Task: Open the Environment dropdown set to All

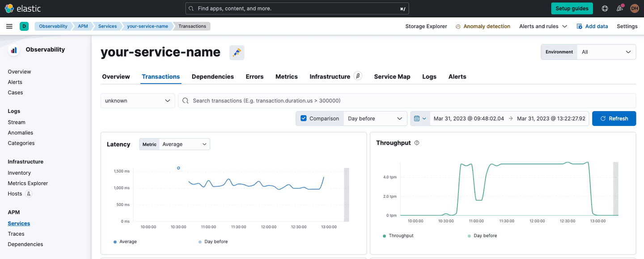Action: pyautogui.click(x=606, y=52)
